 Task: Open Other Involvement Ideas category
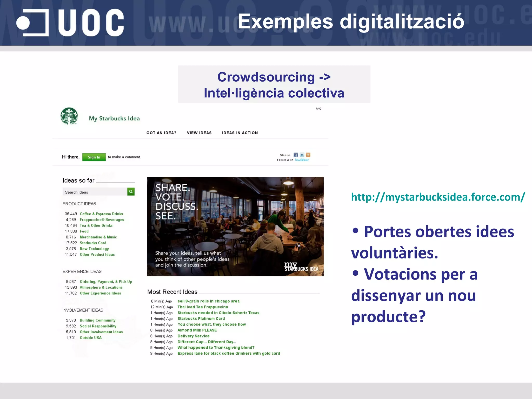[x=101, y=332]
